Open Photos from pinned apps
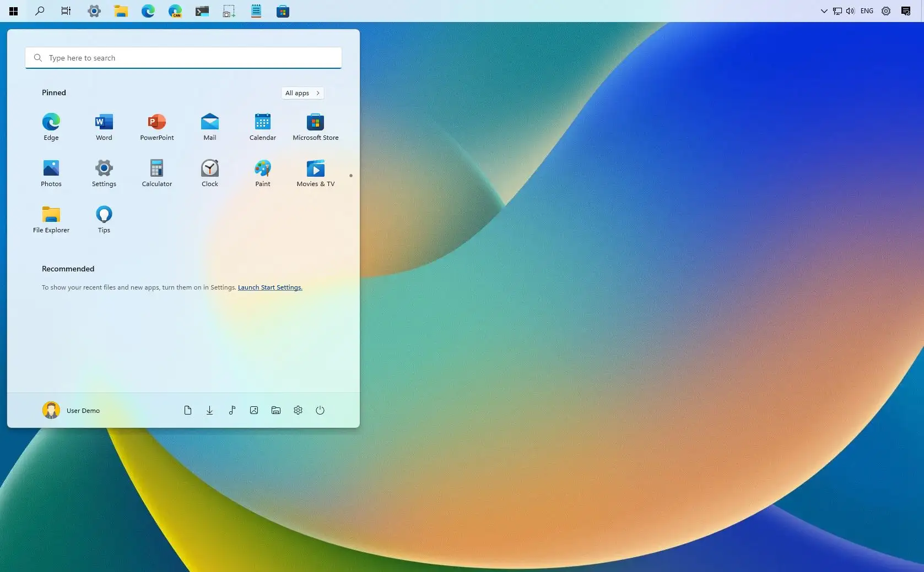The image size is (924, 572). 51,173
